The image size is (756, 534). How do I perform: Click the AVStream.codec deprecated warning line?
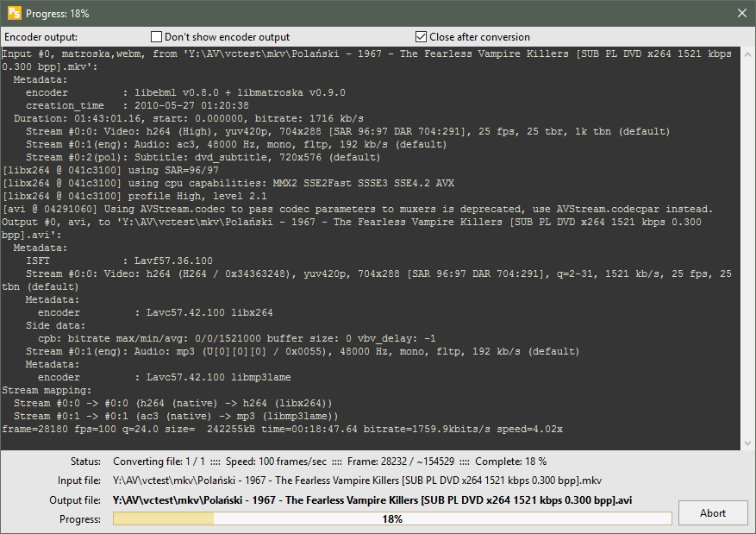click(357, 210)
